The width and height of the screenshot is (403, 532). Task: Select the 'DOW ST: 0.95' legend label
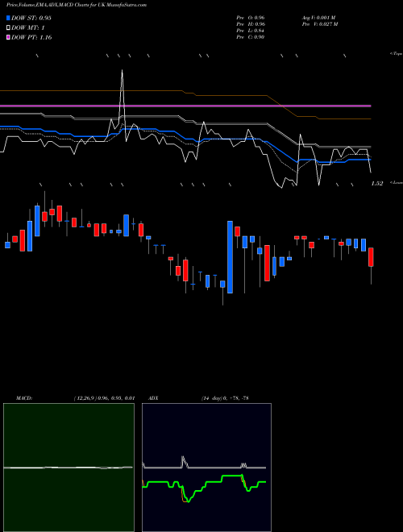click(x=31, y=18)
